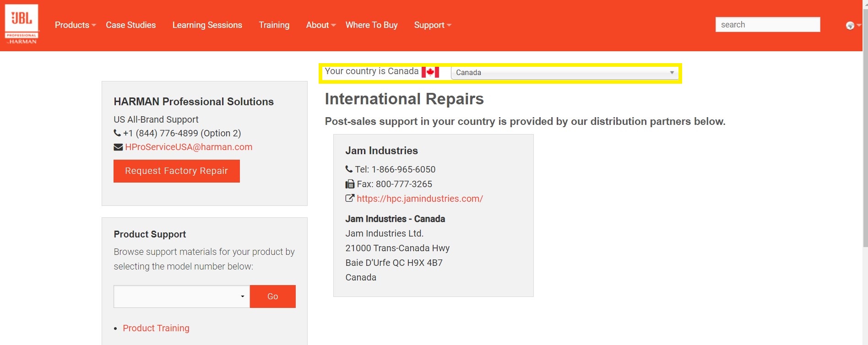
Task: Click the Jam Industries heading
Action: click(x=382, y=151)
